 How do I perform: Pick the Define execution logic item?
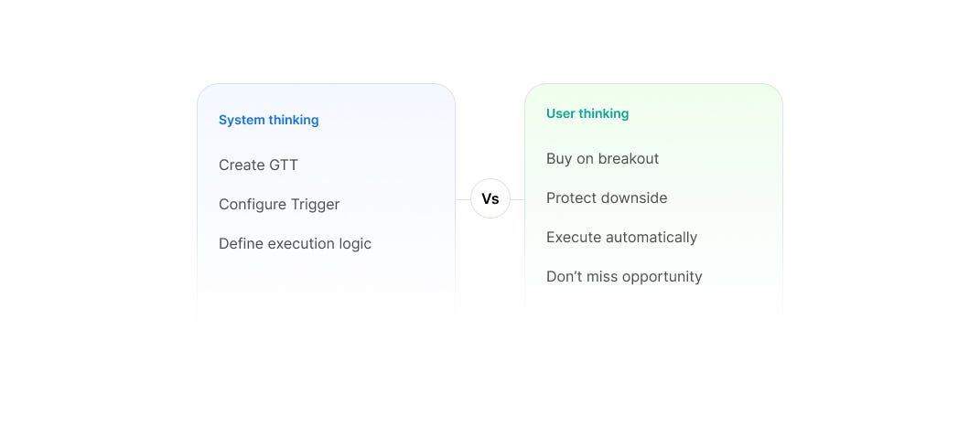tap(295, 243)
